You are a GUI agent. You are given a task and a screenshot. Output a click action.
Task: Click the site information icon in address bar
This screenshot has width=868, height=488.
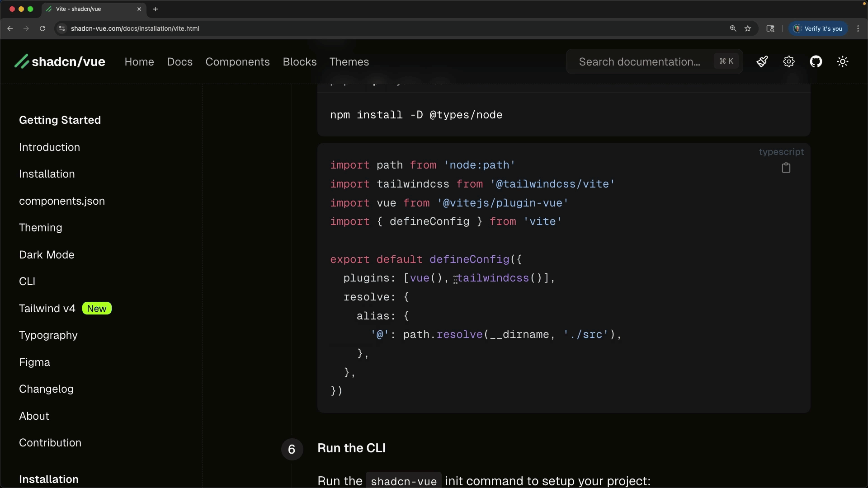click(62, 28)
